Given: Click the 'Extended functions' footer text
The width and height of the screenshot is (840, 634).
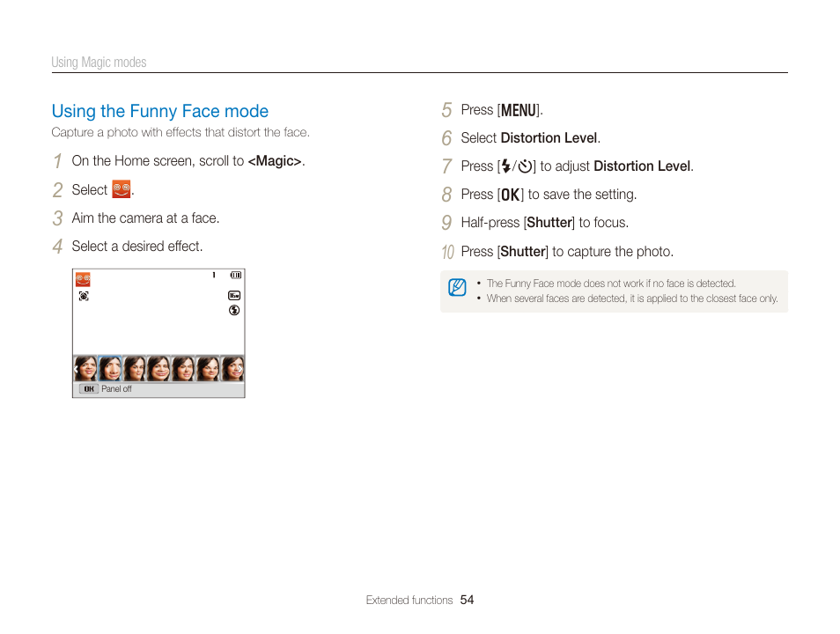Looking at the screenshot, I should (409, 601).
